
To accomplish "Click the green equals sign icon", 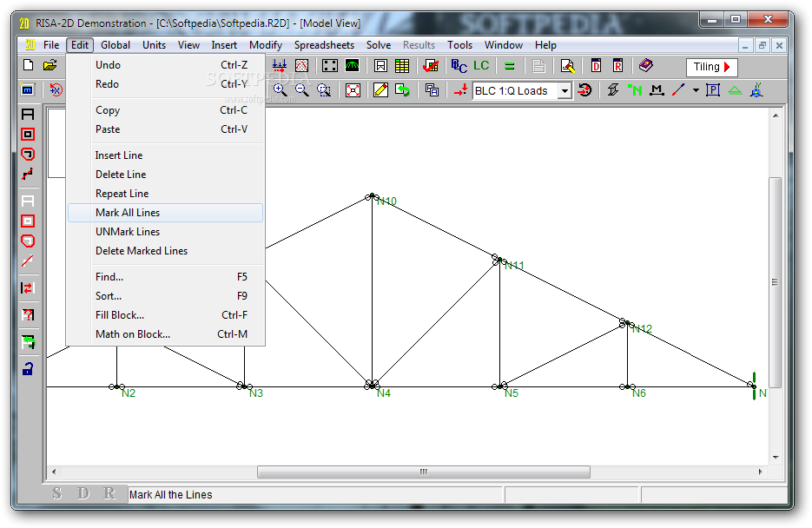I will coord(510,66).
